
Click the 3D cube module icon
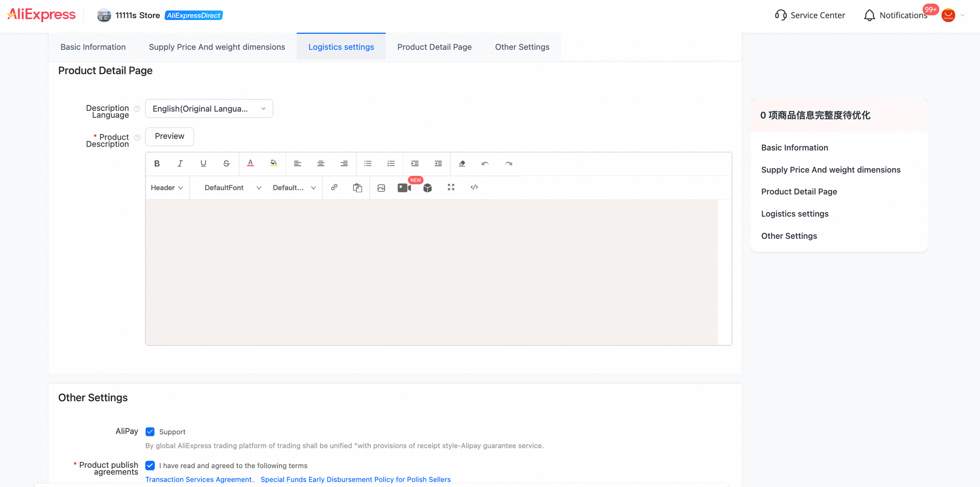tap(428, 188)
